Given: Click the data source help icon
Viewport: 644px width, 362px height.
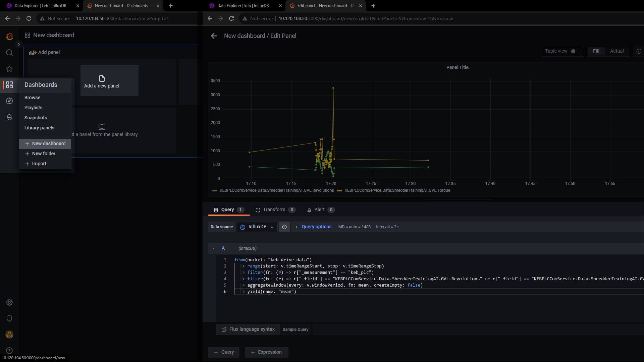Looking at the screenshot, I should [284, 227].
